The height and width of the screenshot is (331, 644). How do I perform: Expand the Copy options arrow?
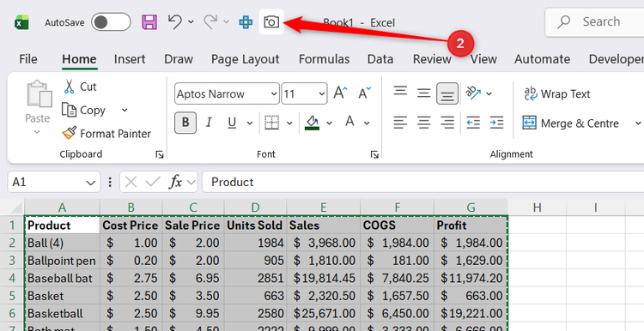click(x=125, y=110)
